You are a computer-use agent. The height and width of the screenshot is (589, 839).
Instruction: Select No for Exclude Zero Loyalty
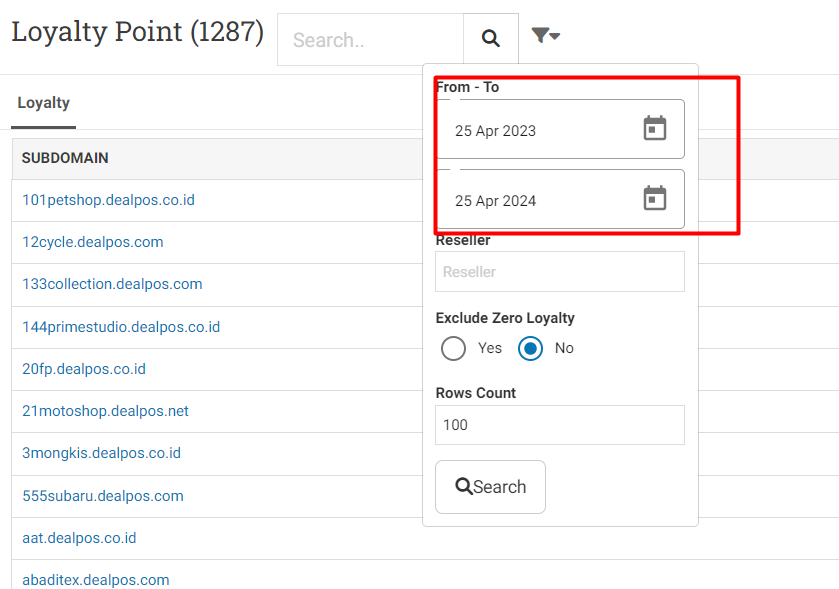[x=530, y=348]
